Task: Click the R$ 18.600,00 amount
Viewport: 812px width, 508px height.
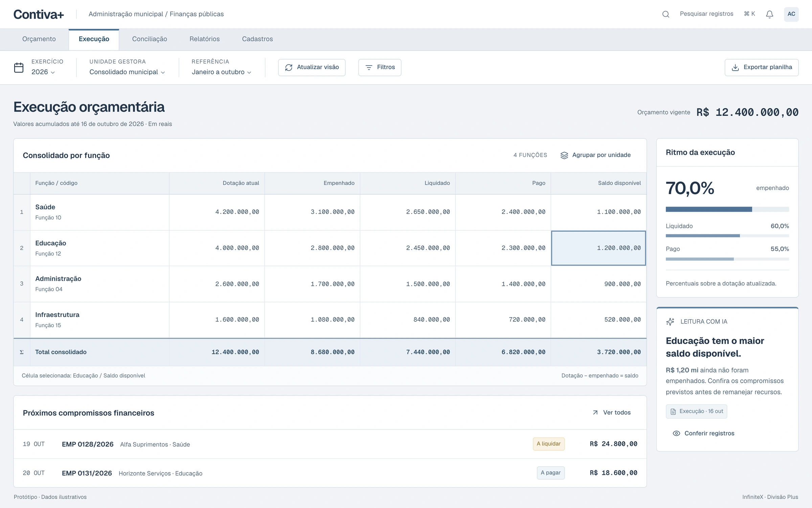Action: click(x=613, y=473)
